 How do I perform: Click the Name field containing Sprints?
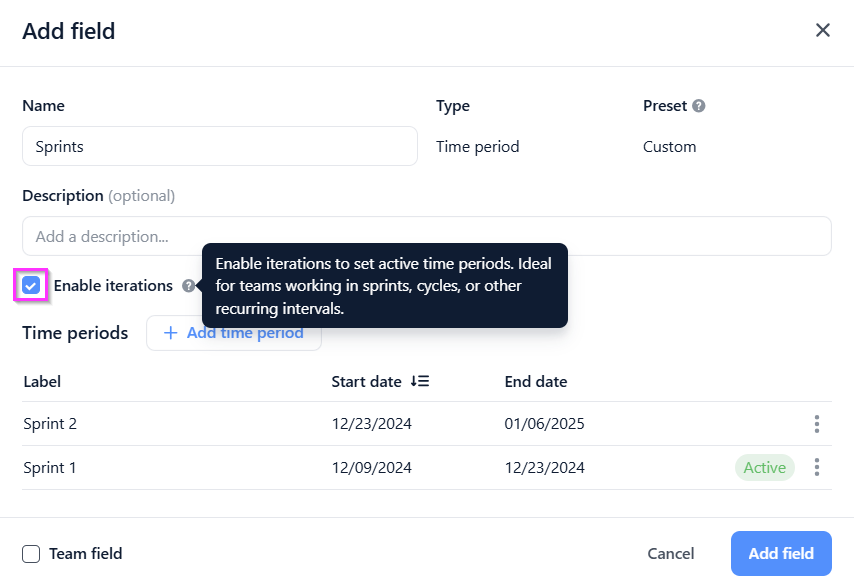(220, 146)
